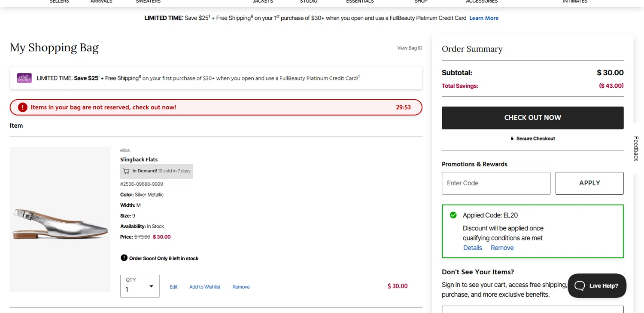Click the exclamation icon beside Order Soon
Image resolution: width=644 pixels, height=313 pixels.
point(124,258)
